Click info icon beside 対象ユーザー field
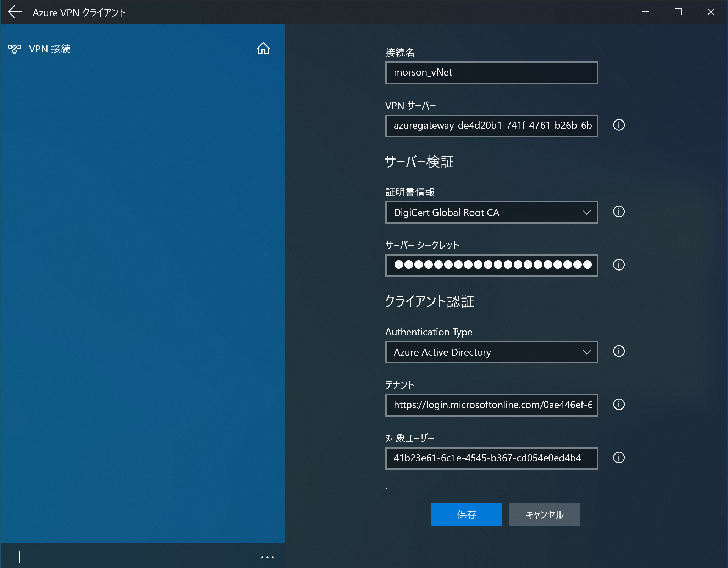The image size is (728, 568). 619,458
